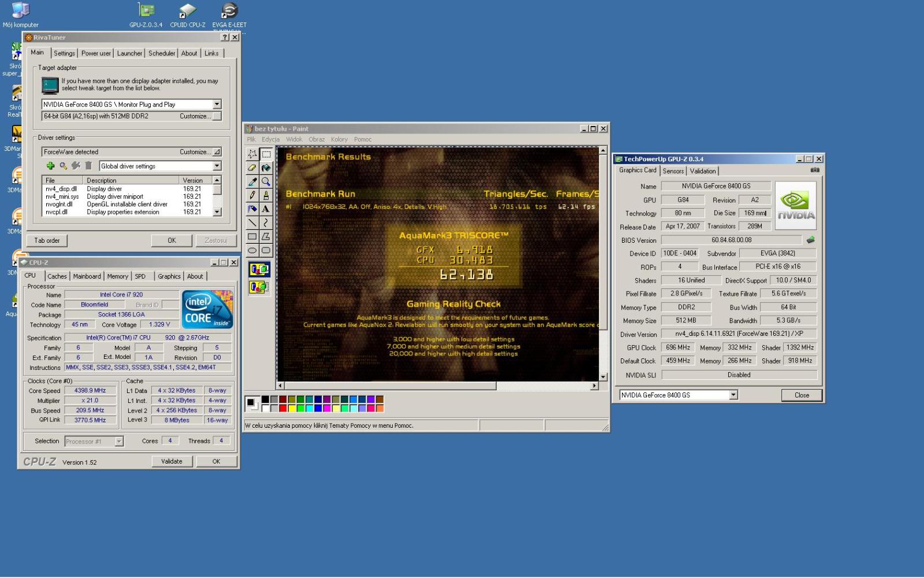Click the magnifier icon in RivaTuner driver settings

[x=63, y=166]
